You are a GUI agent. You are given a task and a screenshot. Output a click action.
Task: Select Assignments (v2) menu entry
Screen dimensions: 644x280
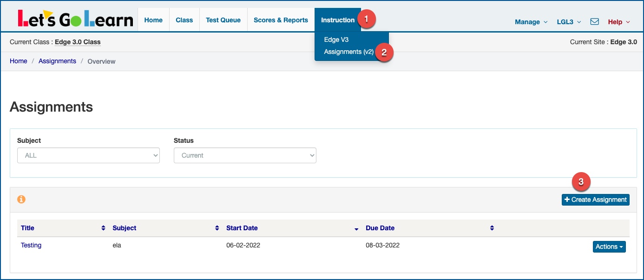[x=349, y=52]
